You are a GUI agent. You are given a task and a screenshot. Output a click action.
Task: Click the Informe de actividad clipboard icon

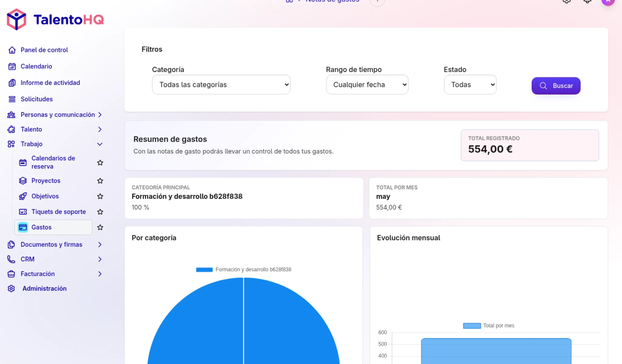pyautogui.click(x=12, y=83)
